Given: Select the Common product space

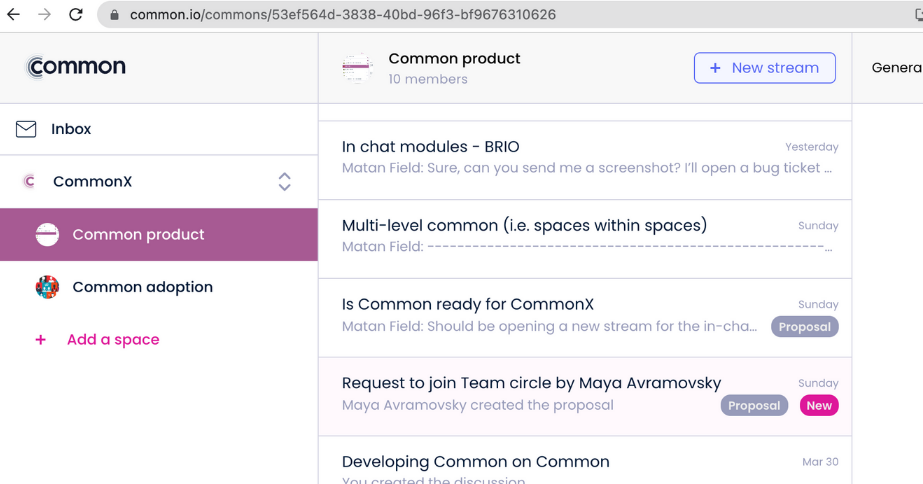Looking at the screenshot, I should [159, 234].
